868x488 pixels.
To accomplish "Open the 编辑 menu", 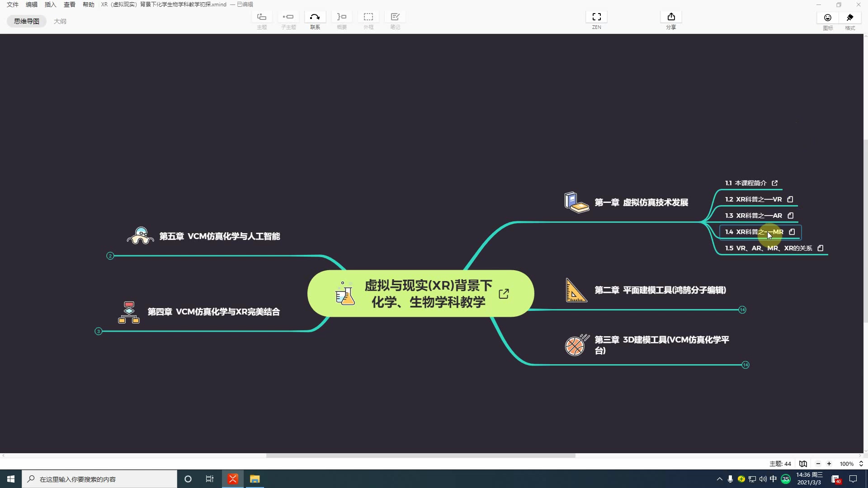I will [x=32, y=5].
